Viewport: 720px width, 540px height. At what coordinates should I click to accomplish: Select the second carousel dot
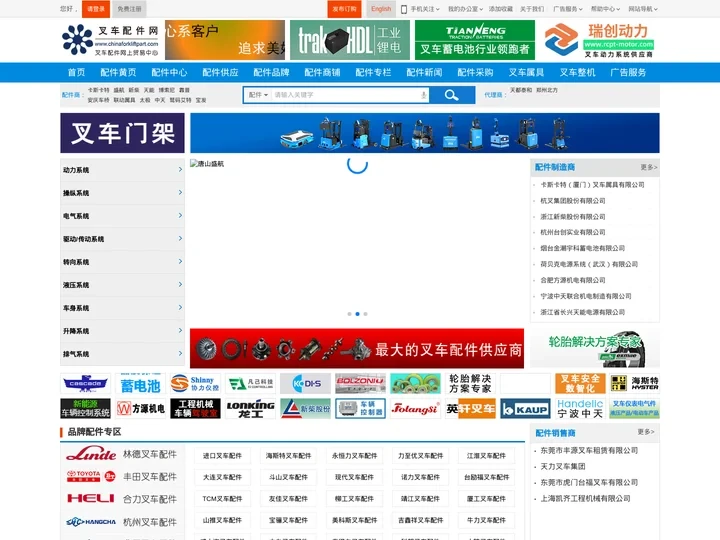tap(357, 314)
